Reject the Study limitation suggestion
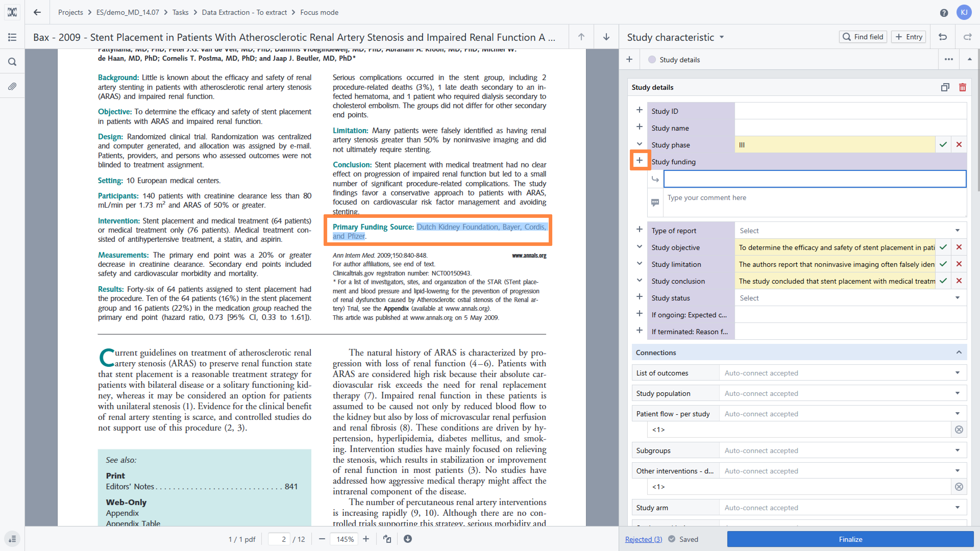Viewport: 980px width, 551px height. [959, 264]
